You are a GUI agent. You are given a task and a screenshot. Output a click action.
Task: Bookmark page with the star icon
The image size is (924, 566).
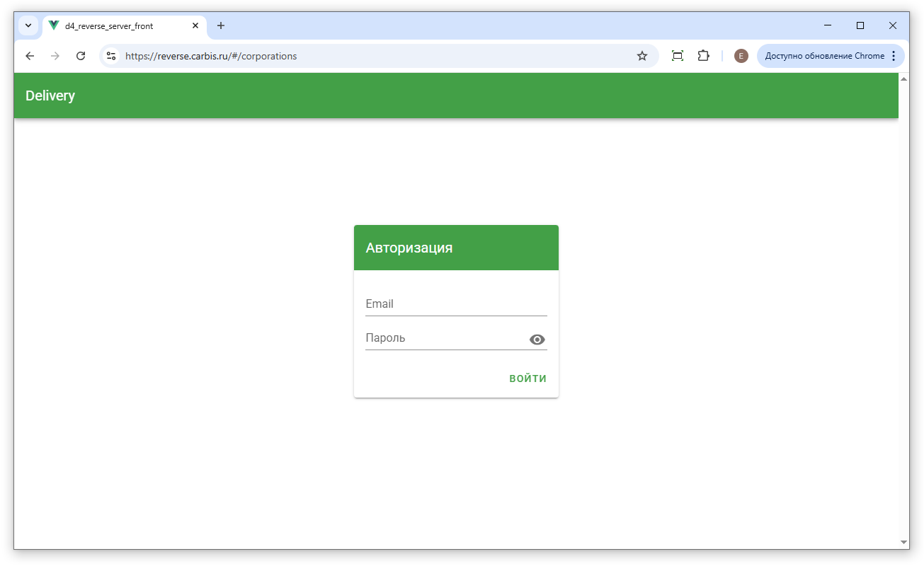642,56
